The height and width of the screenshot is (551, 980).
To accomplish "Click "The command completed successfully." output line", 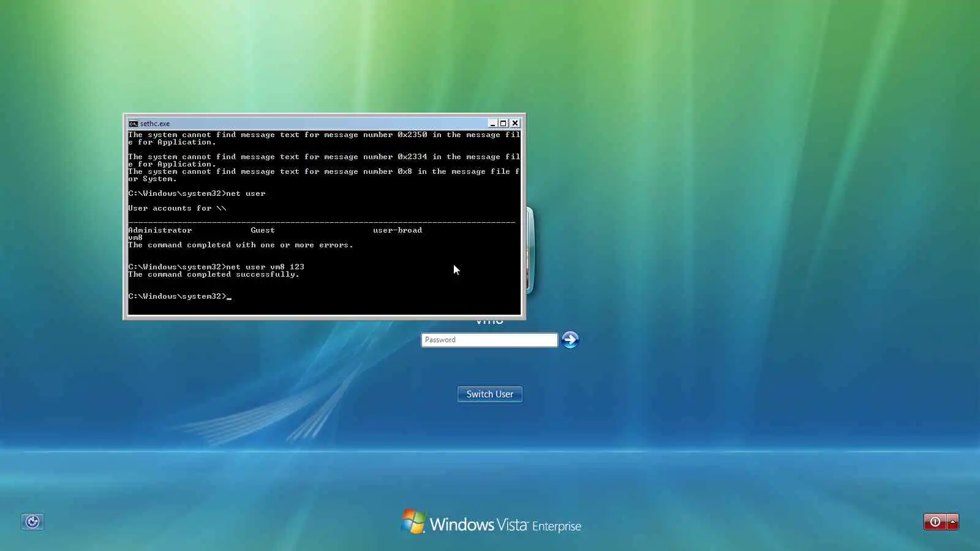I will tap(214, 274).
